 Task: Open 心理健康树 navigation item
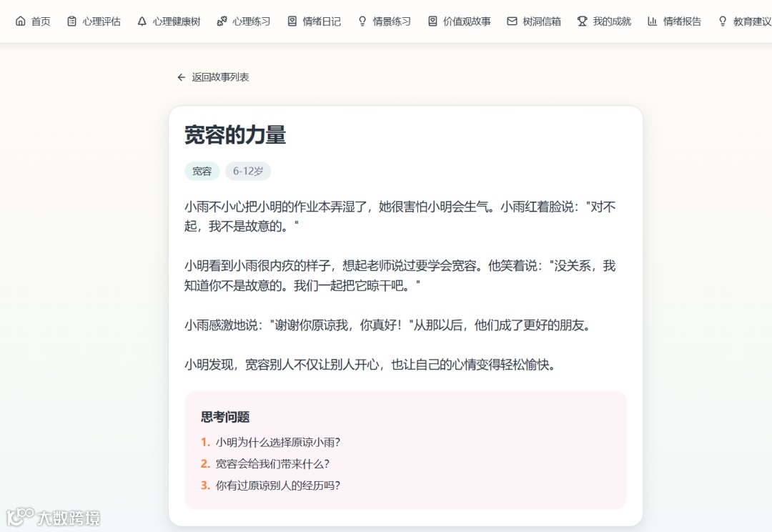click(x=169, y=21)
